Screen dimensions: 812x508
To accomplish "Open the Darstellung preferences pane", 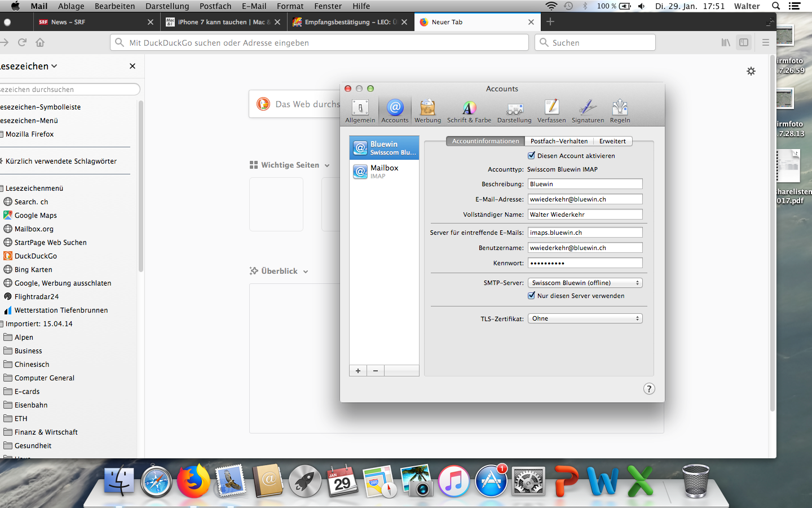I will click(x=514, y=111).
